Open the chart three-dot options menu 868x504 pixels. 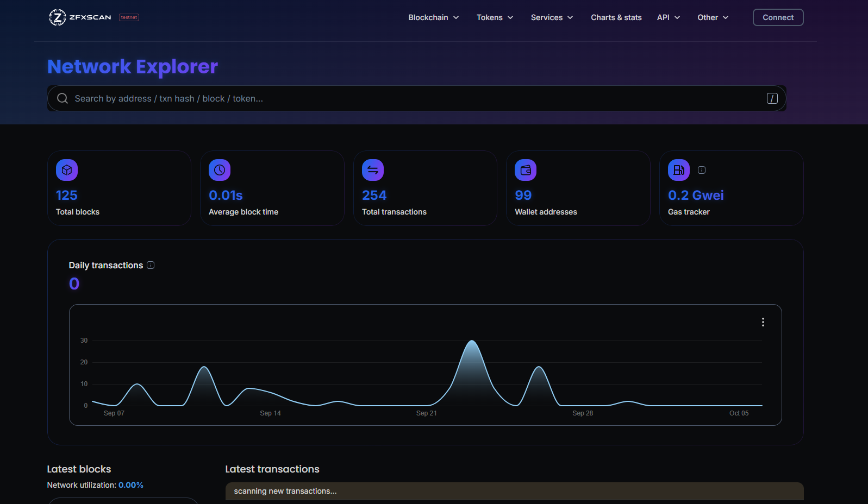[763, 322]
